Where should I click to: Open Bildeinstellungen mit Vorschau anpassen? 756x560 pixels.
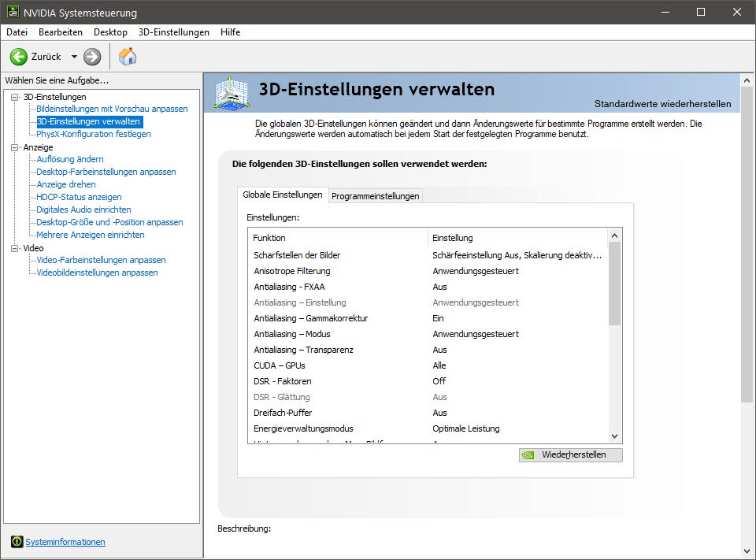coord(112,109)
